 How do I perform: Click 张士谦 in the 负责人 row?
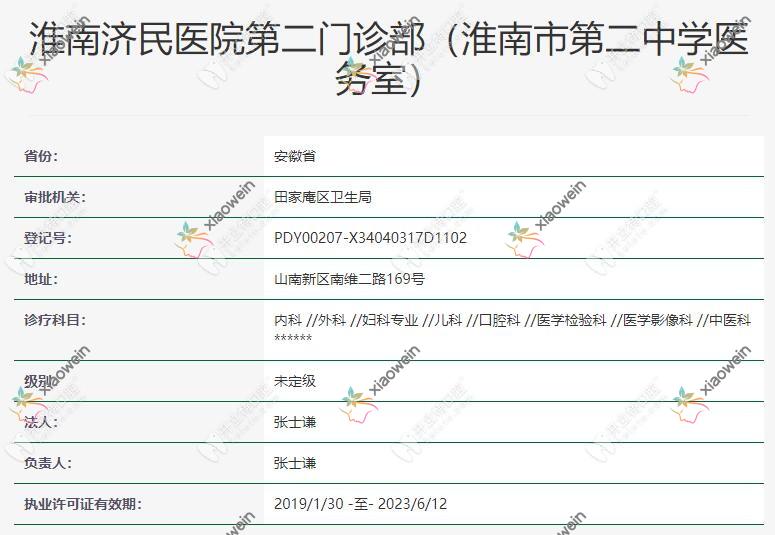tap(295, 463)
